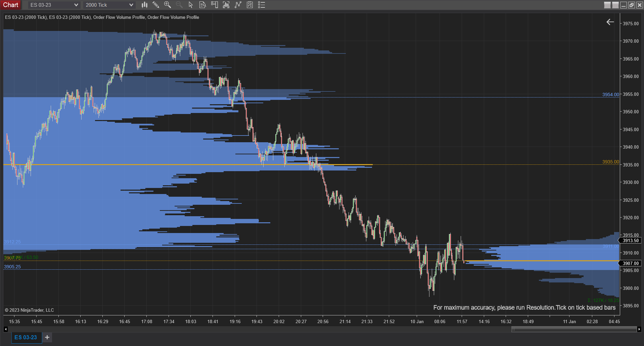644x346 pixels.
Task: Open the bar type chart style icon
Action: pos(144,5)
